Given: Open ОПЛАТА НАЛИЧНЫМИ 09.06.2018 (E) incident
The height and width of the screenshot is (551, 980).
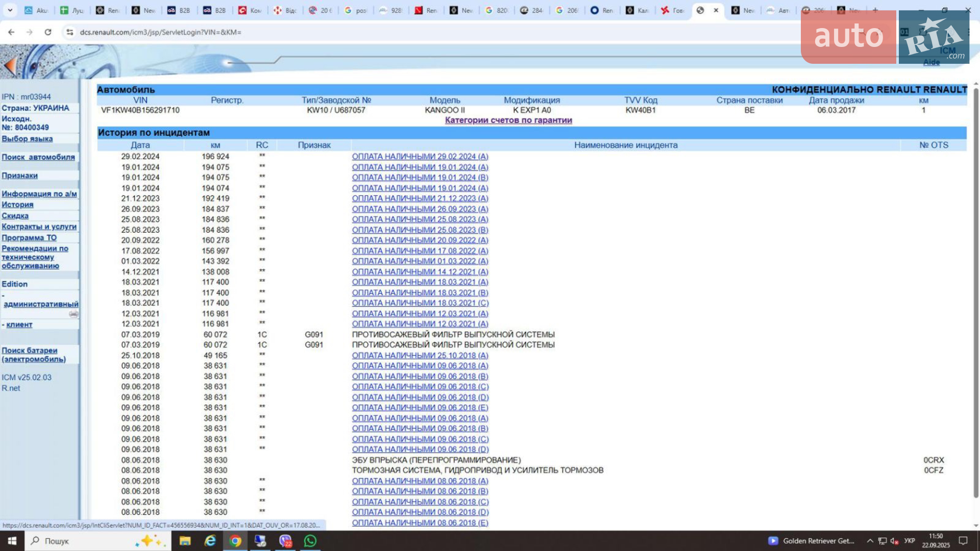Looking at the screenshot, I should point(420,408).
